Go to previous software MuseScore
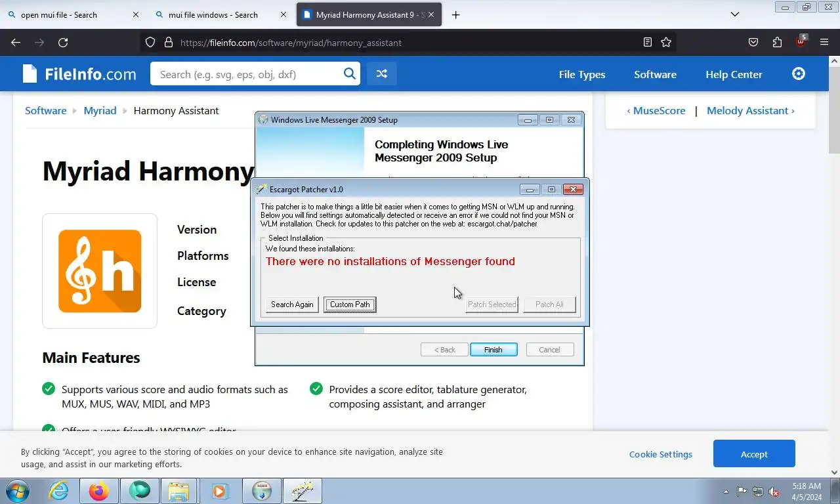This screenshot has width=840, height=504. click(656, 110)
